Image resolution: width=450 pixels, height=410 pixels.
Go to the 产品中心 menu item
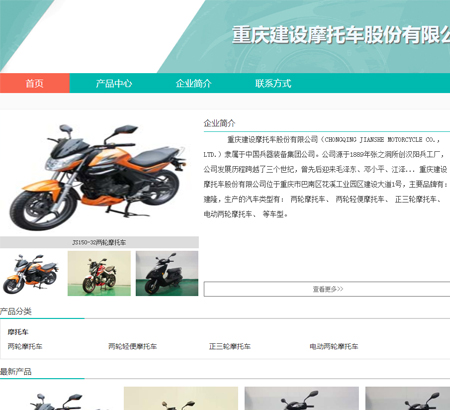point(114,83)
